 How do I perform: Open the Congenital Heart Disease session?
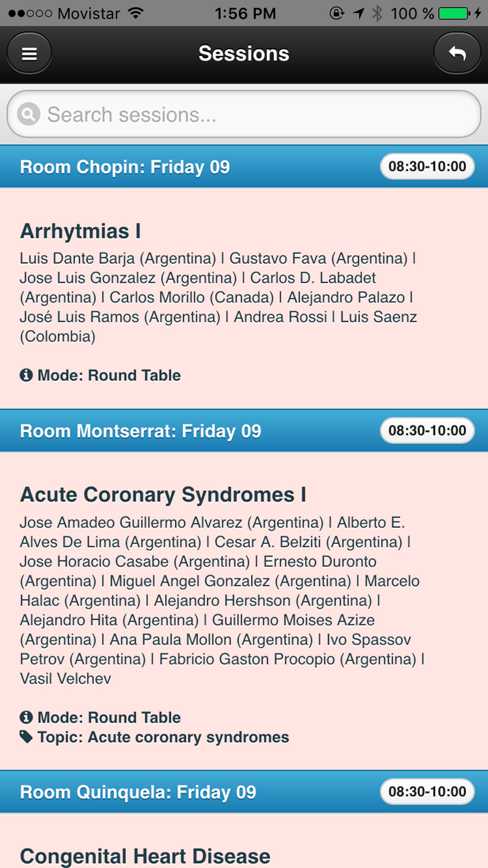tap(145, 856)
